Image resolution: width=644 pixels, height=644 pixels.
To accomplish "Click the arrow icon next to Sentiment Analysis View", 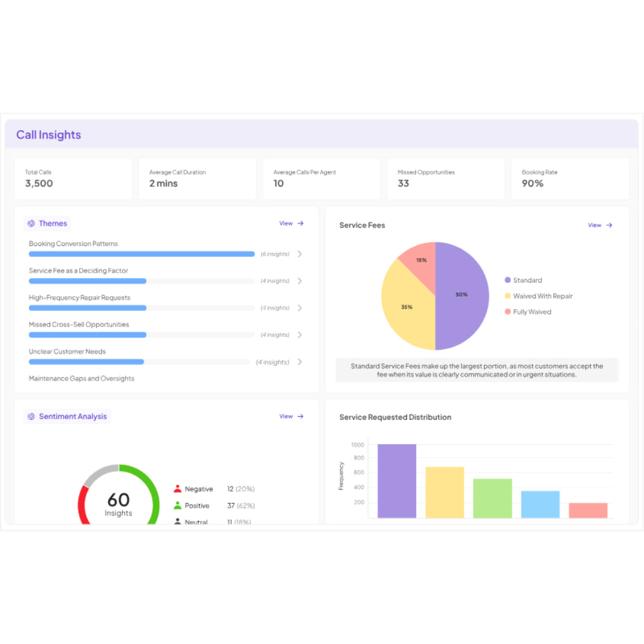I will (299, 416).
